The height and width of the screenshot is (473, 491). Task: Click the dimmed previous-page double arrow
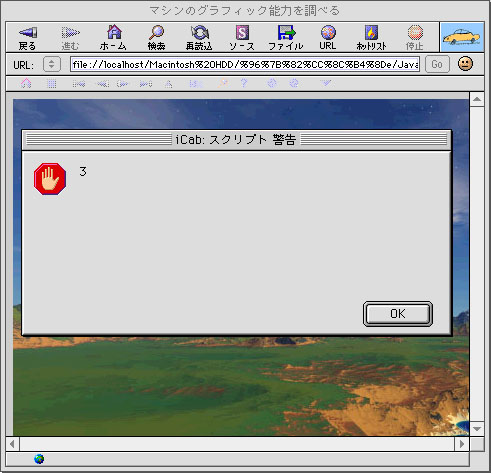pyautogui.click(x=103, y=84)
